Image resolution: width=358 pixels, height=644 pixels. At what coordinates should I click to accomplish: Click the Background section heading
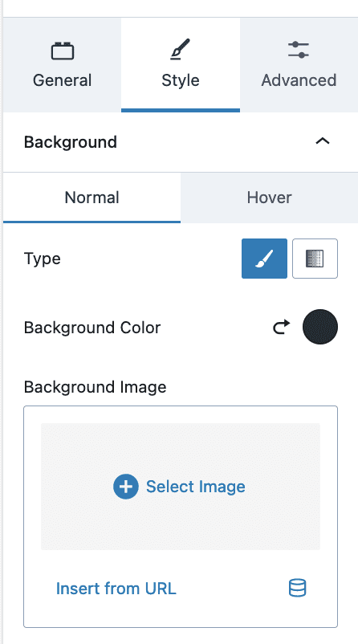tap(71, 142)
